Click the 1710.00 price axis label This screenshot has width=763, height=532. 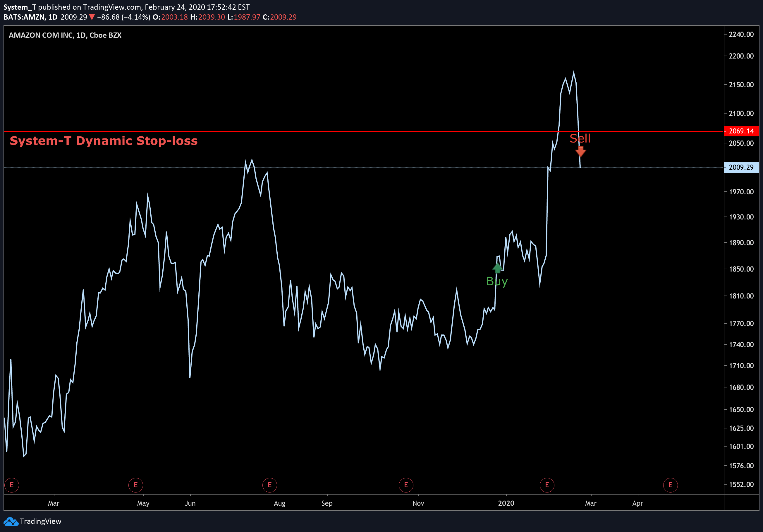click(x=741, y=365)
